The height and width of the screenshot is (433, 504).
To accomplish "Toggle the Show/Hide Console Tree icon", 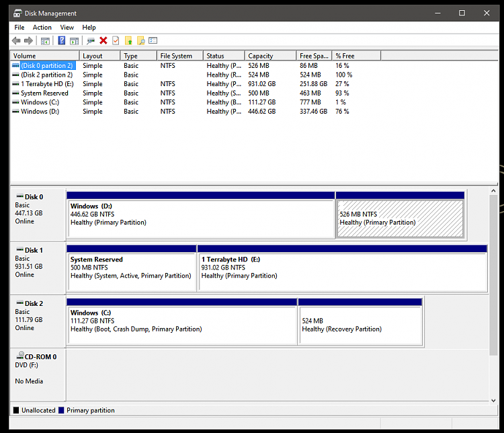I will tap(45, 41).
